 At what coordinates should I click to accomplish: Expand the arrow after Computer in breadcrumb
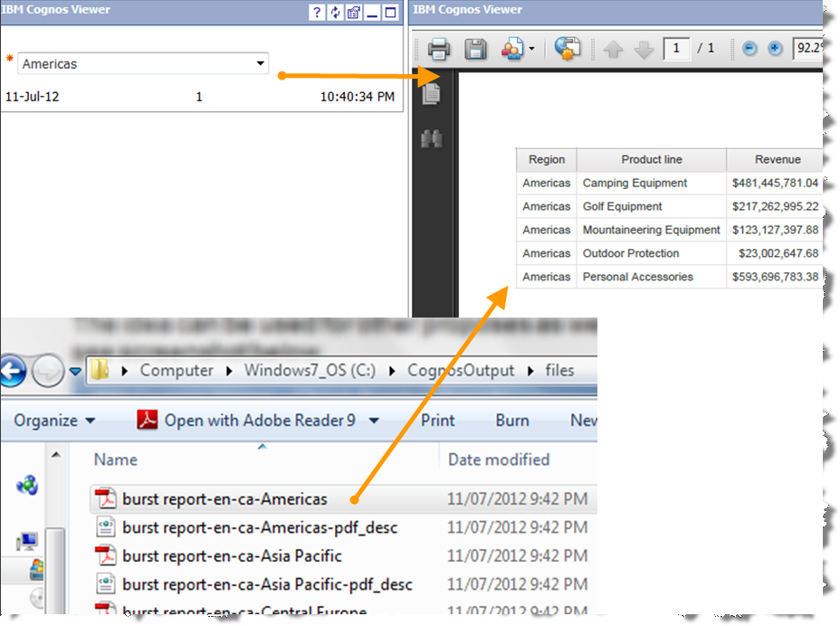(x=229, y=371)
